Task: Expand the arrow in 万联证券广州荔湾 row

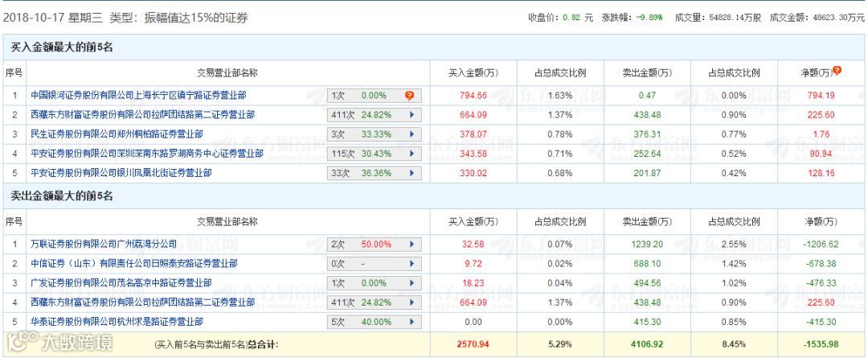Action: click(411, 244)
